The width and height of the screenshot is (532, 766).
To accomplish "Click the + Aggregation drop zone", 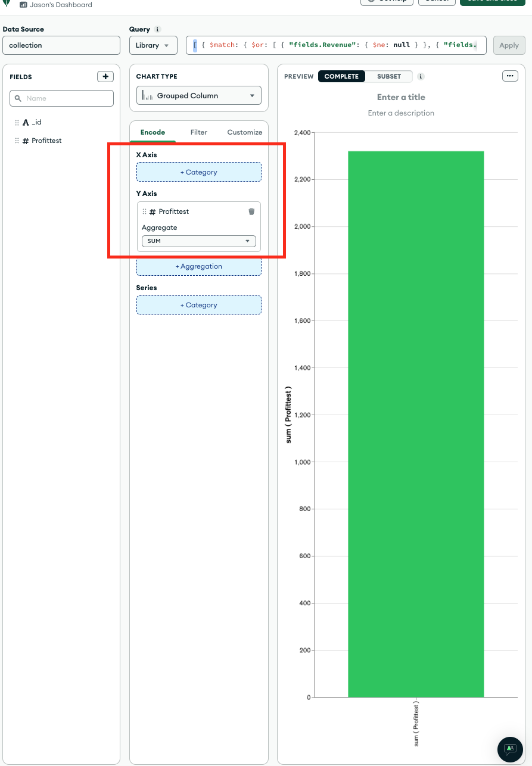I will tap(199, 266).
